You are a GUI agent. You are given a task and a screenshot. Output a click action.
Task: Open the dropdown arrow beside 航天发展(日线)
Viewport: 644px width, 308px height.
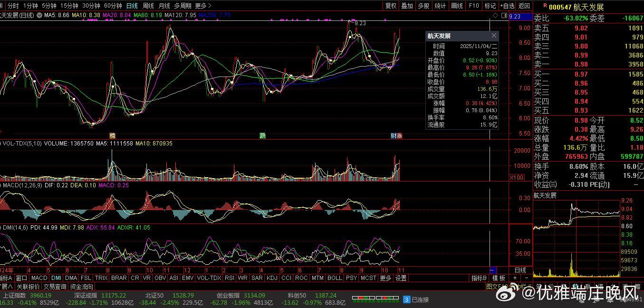click(x=39, y=15)
